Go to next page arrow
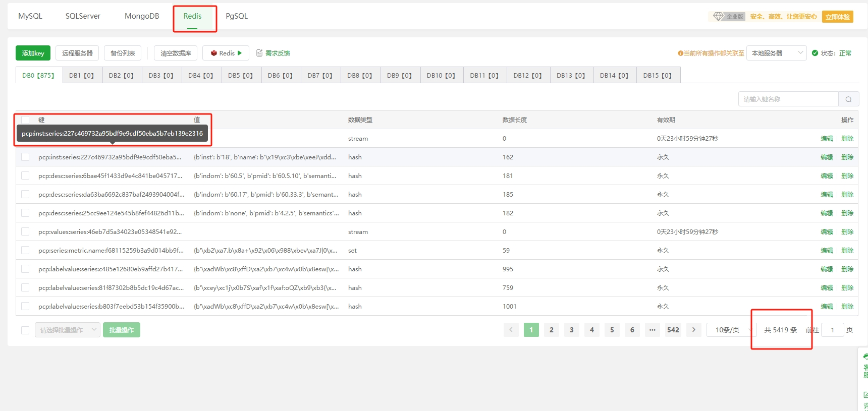Image resolution: width=868 pixels, height=411 pixels. coord(694,330)
